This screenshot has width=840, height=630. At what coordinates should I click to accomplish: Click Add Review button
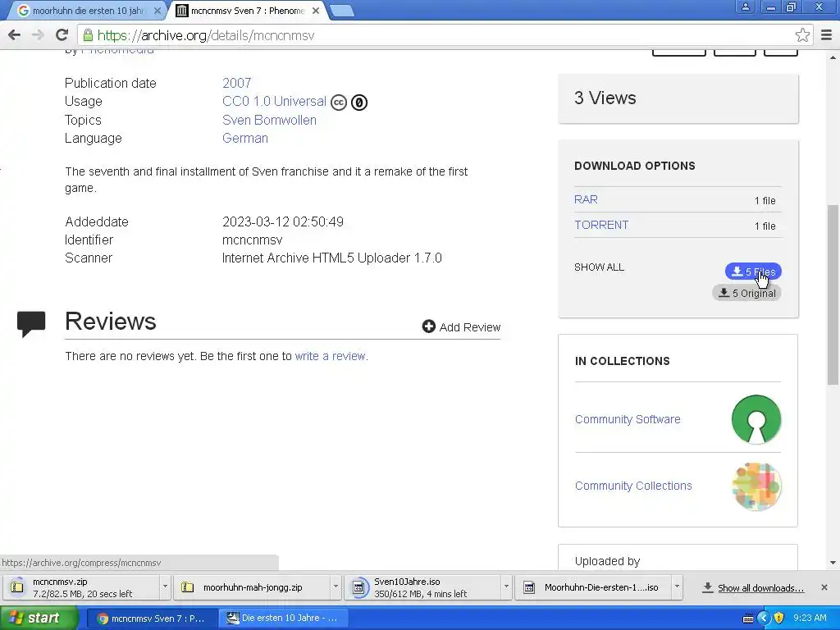[x=461, y=326]
